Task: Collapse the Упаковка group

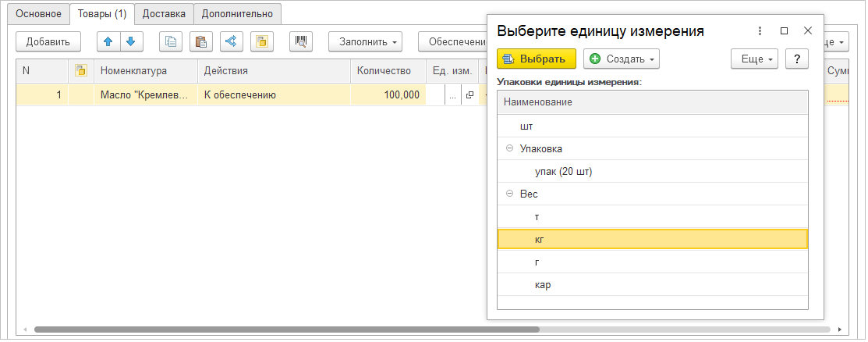Action: [509, 148]
